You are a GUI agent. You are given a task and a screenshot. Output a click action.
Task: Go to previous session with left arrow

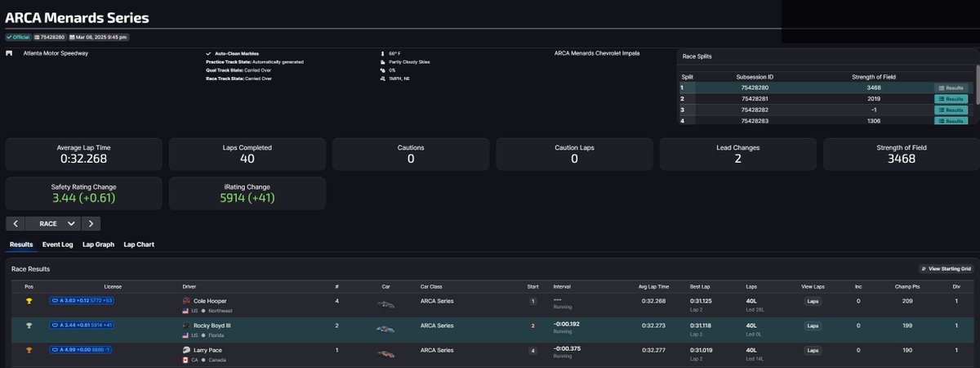coord(16,223)
